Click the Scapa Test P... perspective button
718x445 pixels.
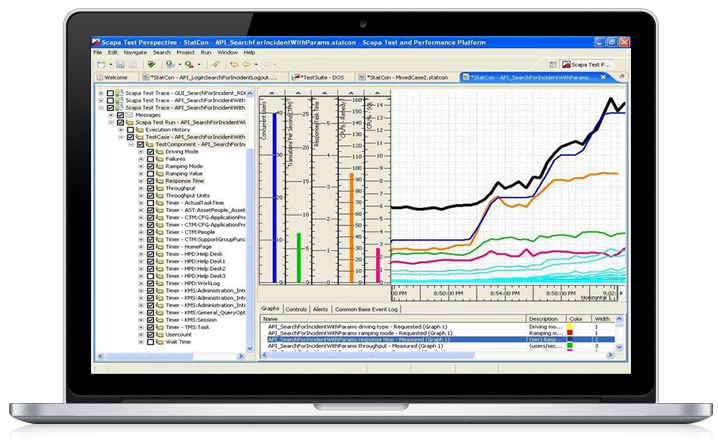587,65
